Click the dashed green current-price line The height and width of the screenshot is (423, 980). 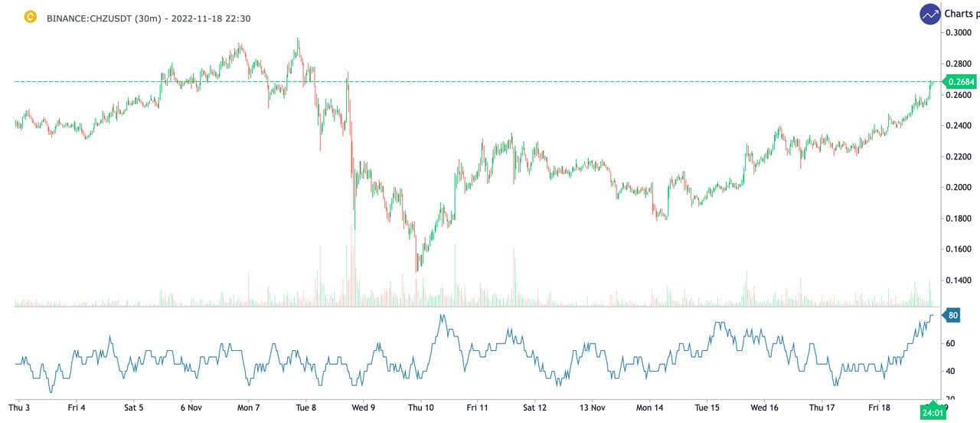[459, 81]
